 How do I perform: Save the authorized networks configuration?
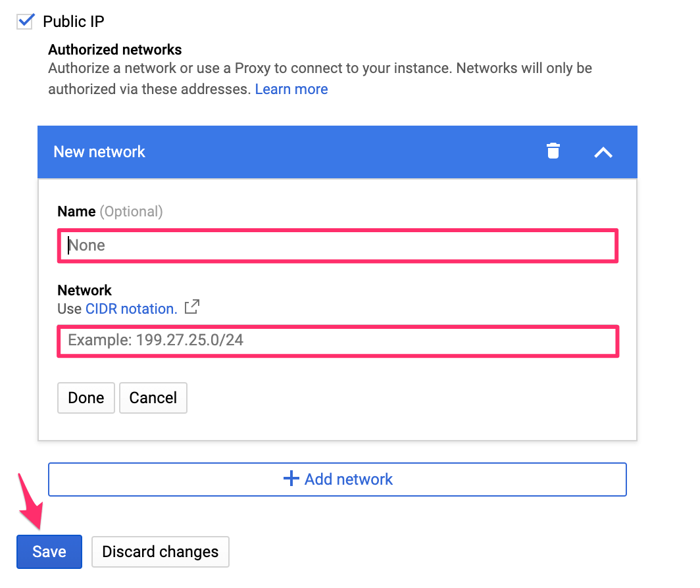click(49, 551)
